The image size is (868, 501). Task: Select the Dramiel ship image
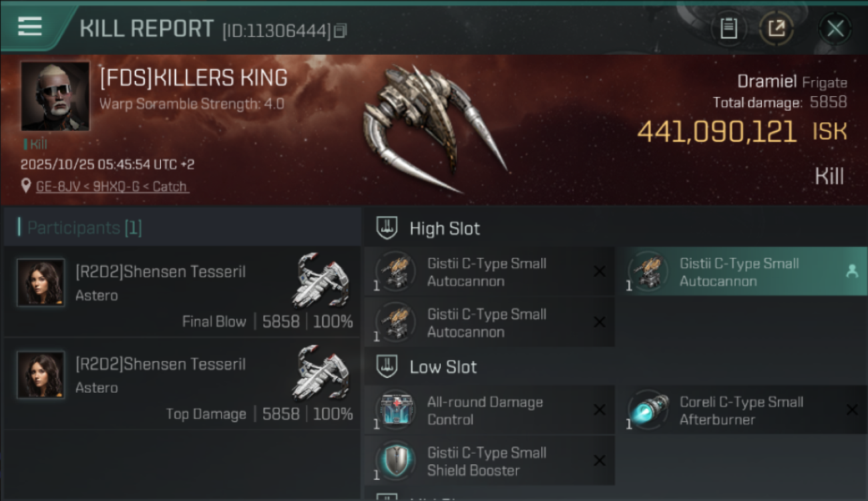433,129
